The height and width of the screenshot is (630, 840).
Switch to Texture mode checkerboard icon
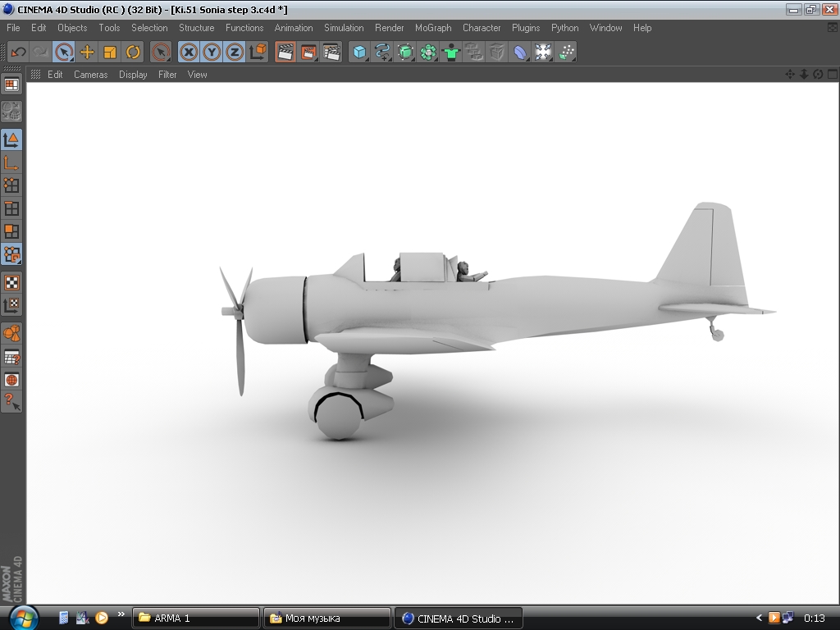tap(11, 283)
